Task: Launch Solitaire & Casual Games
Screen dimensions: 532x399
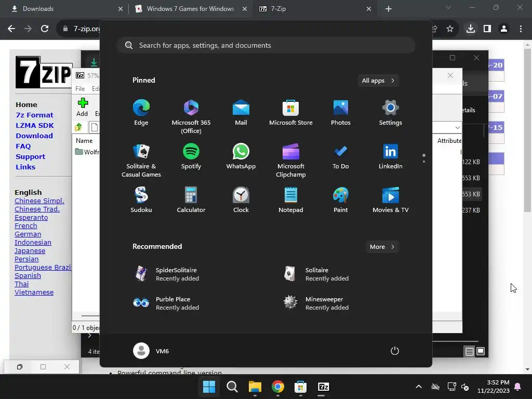Action: 141,160
